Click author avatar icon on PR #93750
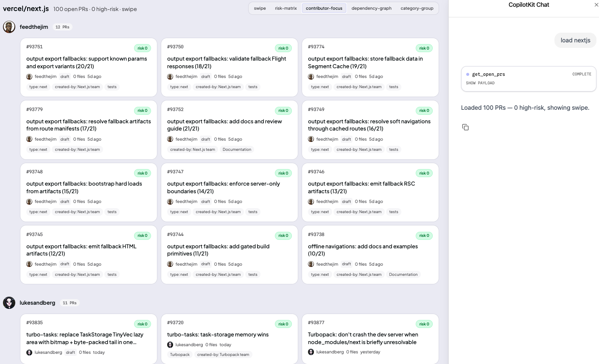Image resolution: width=599 pixels, height=364 pixels. click(170, 77)
